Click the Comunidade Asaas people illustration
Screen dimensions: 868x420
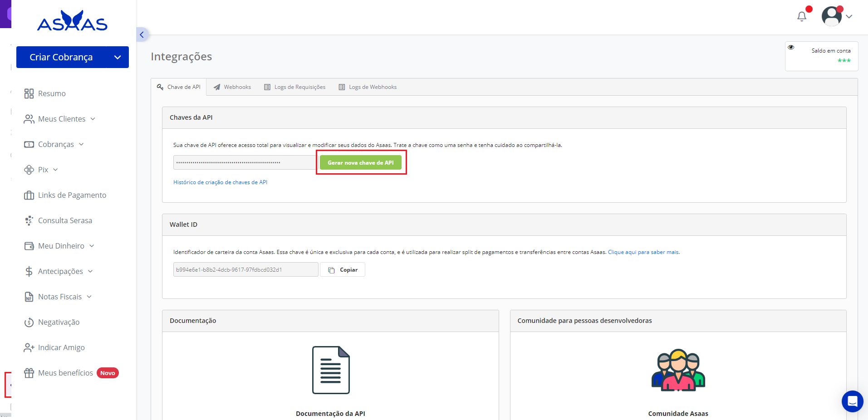pyautogui.click(x=678, y=370)
